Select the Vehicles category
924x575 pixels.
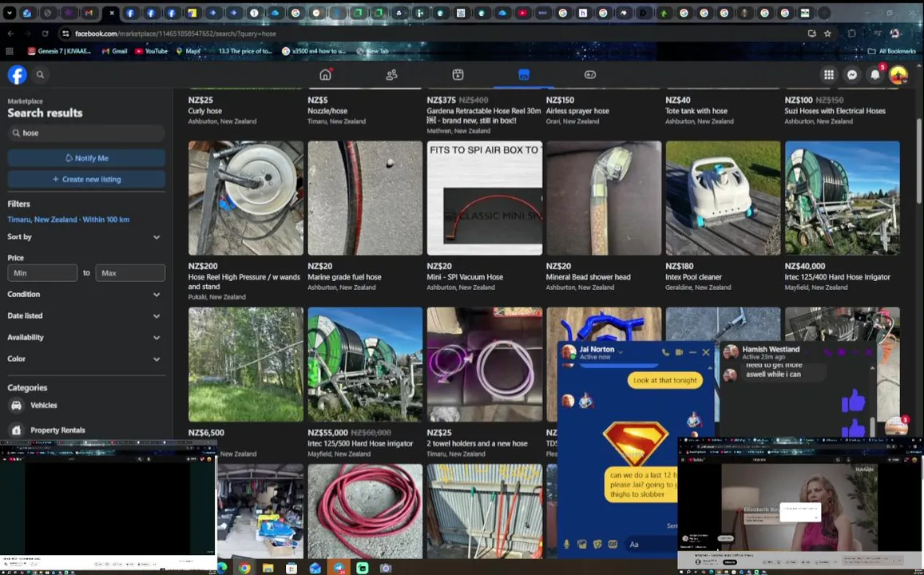pos(86,406)
